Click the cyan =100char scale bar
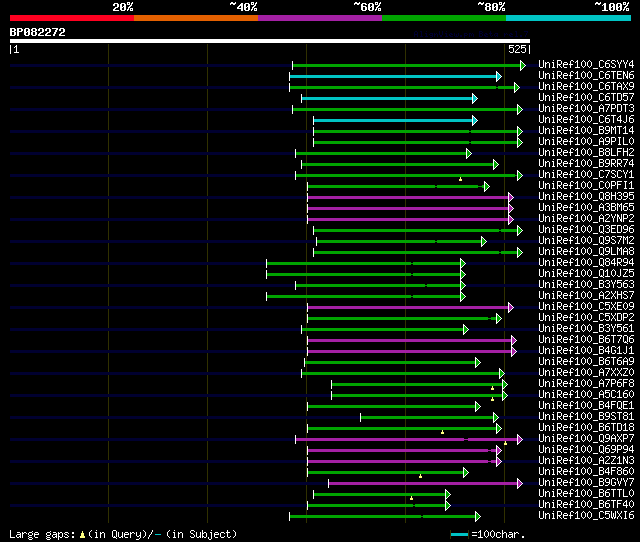The width and height of the screenshot is (640, 542). coord(459,534)
